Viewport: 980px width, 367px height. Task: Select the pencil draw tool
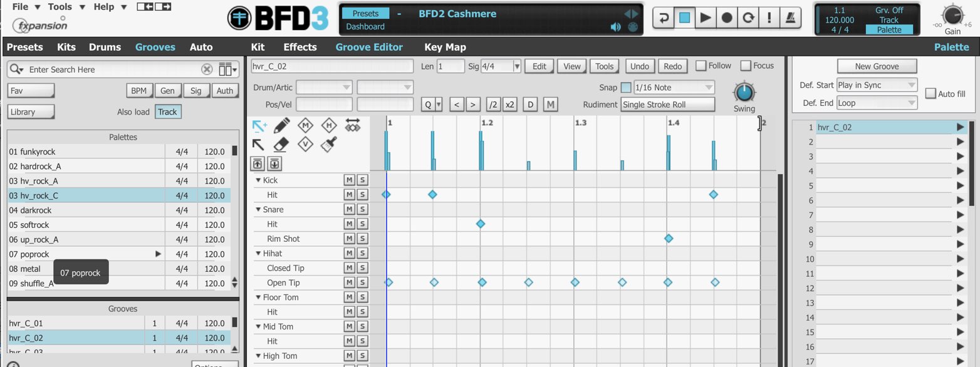click(281, 126)
